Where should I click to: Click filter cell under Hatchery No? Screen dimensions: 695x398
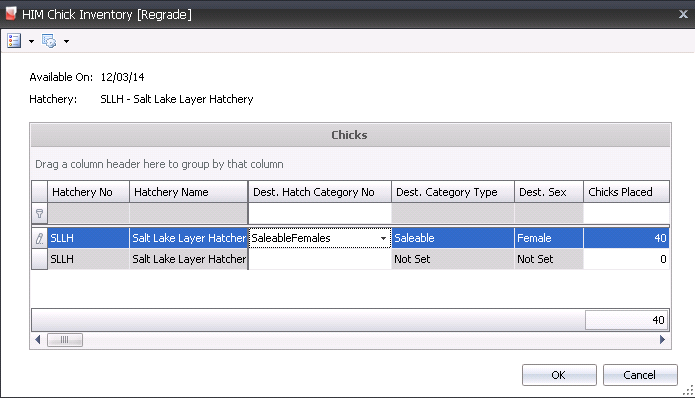[88, 214]
